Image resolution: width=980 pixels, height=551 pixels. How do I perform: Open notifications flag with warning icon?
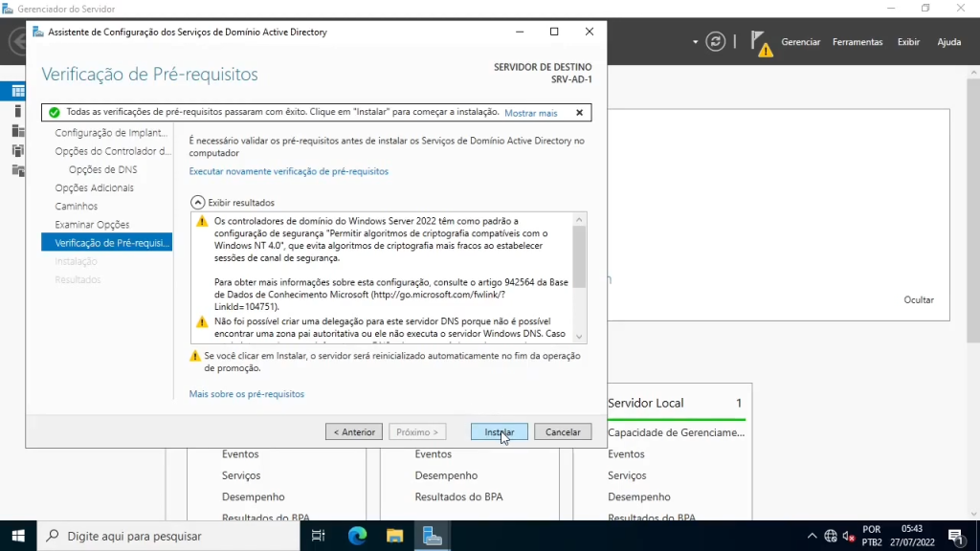[x=761, y=44]
